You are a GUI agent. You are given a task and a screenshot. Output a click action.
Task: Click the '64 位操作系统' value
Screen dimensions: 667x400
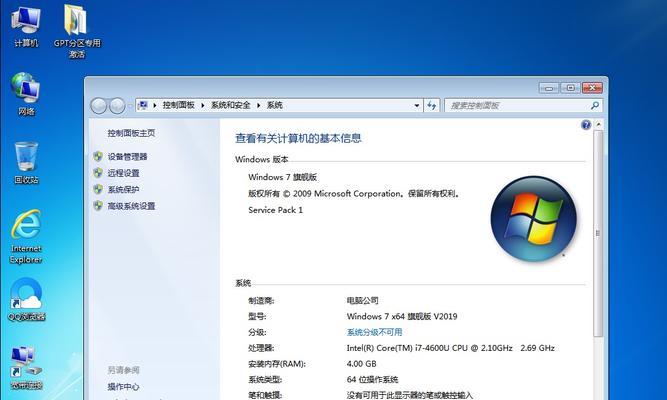coord(372,379)
